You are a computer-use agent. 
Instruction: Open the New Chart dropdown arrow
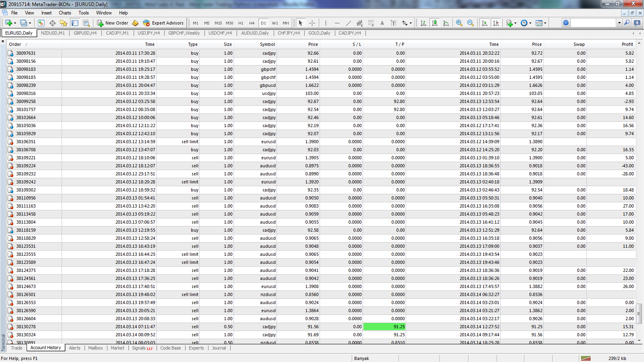[15, 23]
